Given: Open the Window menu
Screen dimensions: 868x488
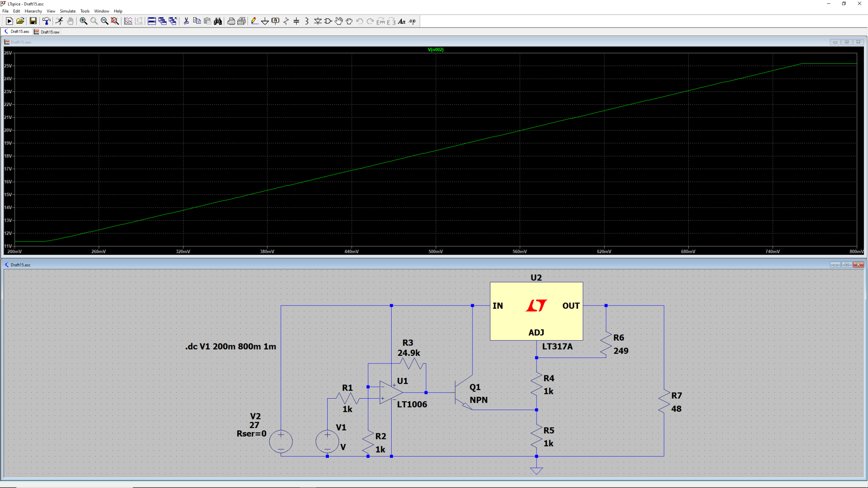Looking at the screenshot, I should pos(102,11).
